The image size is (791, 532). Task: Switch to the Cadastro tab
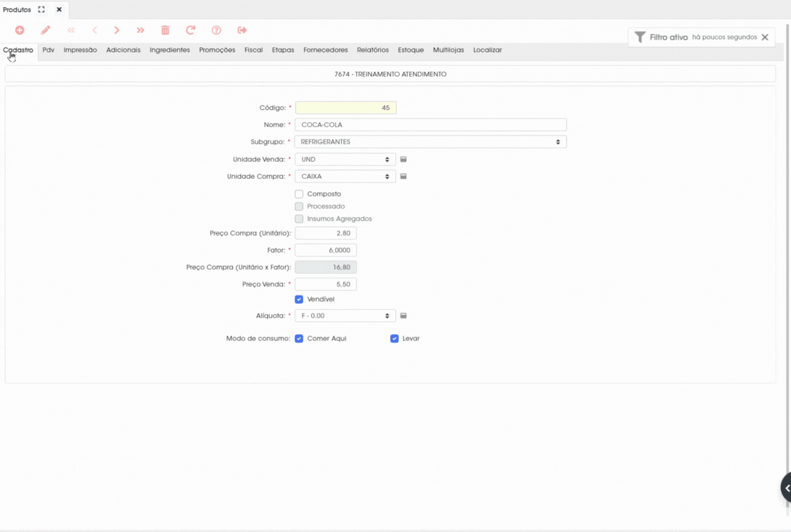(18, 50)
